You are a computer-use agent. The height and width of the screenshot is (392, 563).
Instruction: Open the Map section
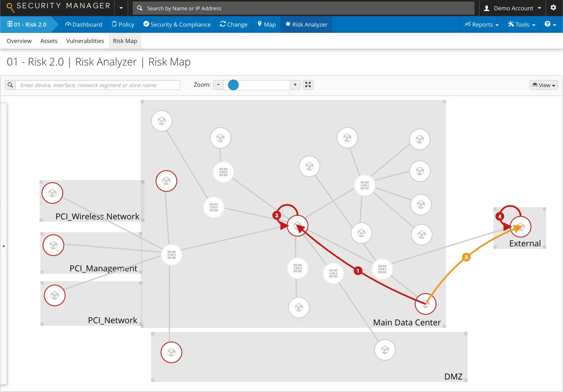[x=266, y=24]
